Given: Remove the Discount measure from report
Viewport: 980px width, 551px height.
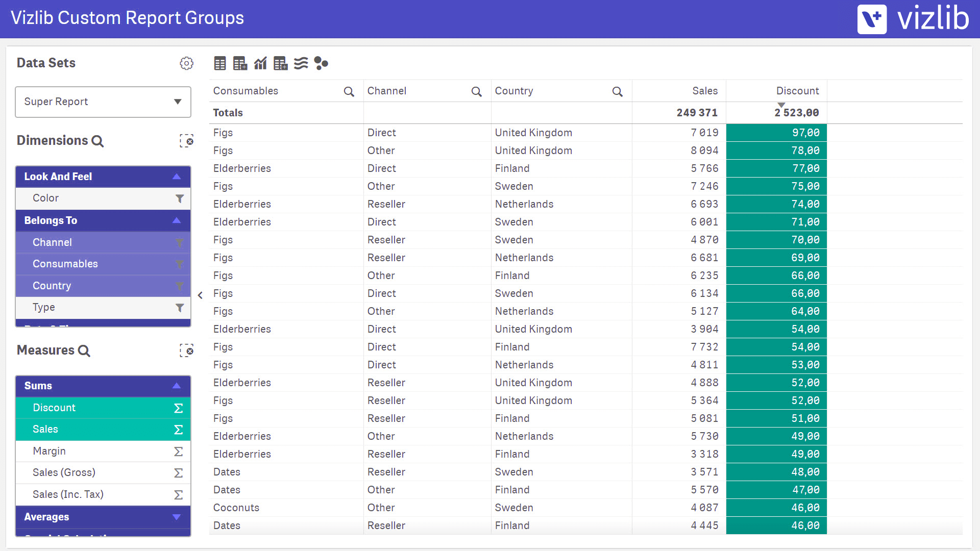Looking at the screenshot, I should point(103,408).
